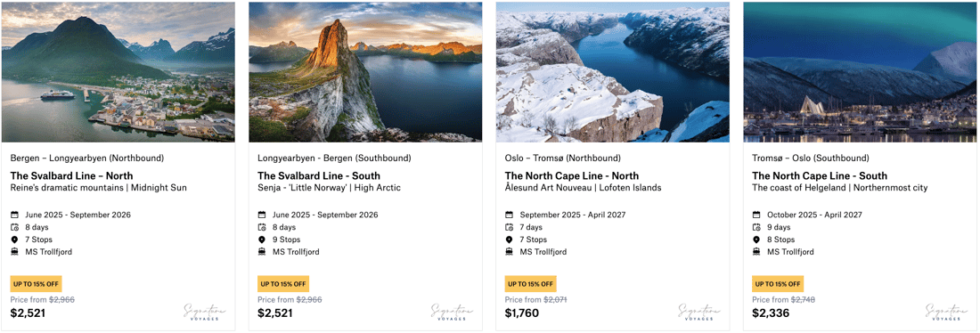Click location pin icon beside 9 Stops
The width and height of the screenshot is (980, 333).
262,240
